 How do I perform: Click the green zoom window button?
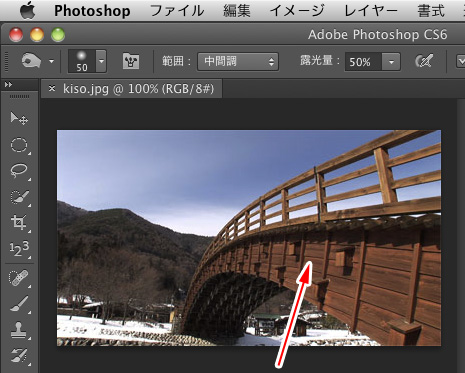pos(58,35)
